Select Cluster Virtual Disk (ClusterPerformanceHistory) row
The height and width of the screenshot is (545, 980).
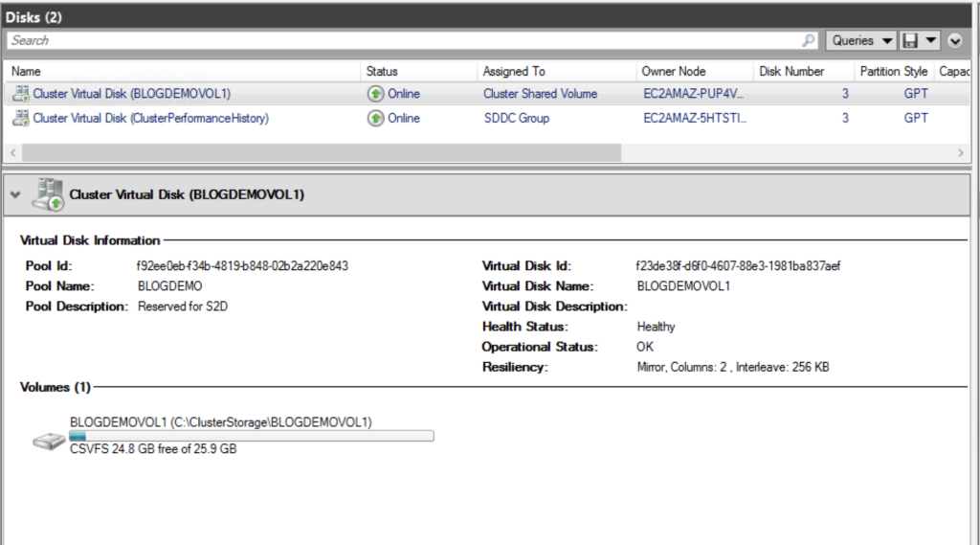click(151, 119)
